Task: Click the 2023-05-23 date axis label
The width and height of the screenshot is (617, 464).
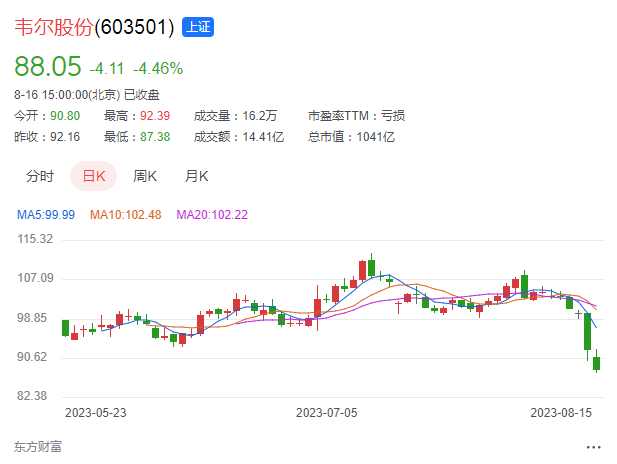Action: (96, 412)
